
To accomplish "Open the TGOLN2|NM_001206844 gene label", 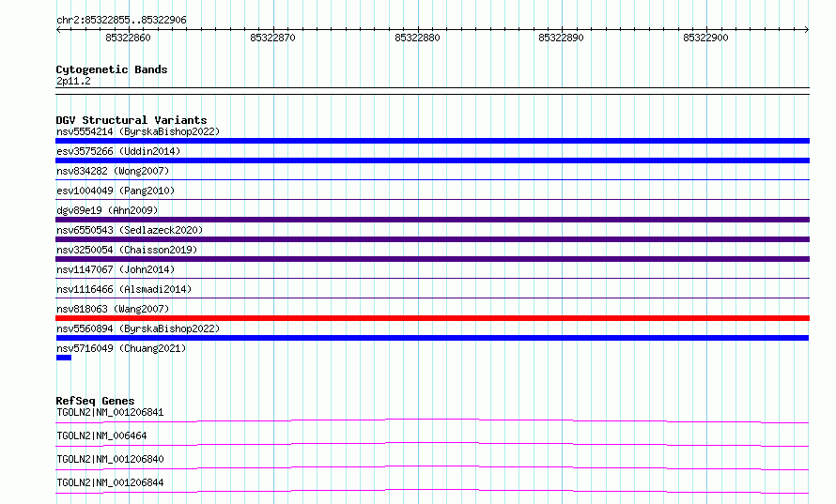I will 110,482.
